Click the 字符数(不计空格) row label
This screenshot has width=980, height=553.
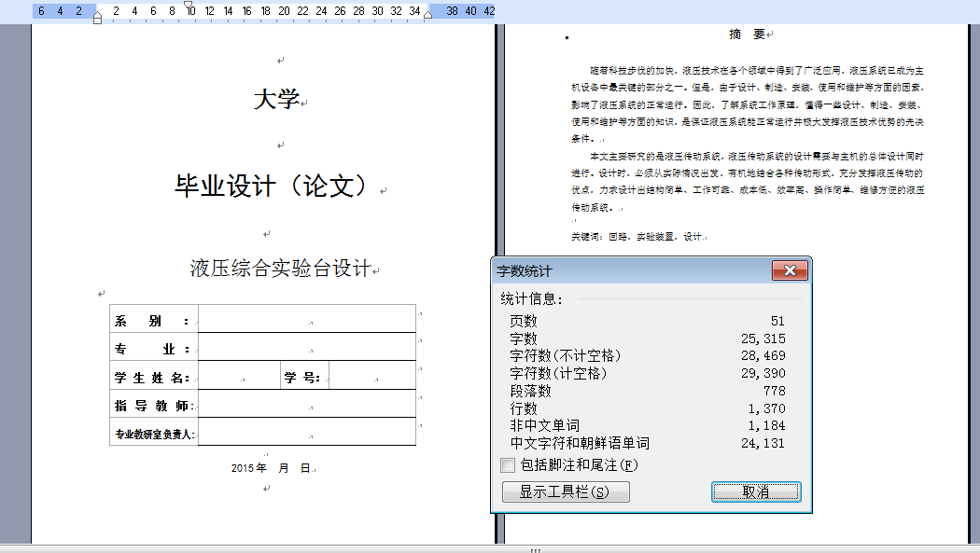pyautogui.click(x=565, y=356)
